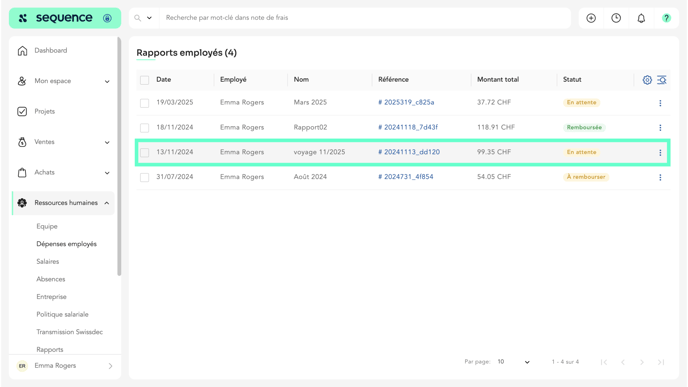Screen dimensions: 688x387
Task: Open the Mon espace menu item
Action: click(53, 81)
